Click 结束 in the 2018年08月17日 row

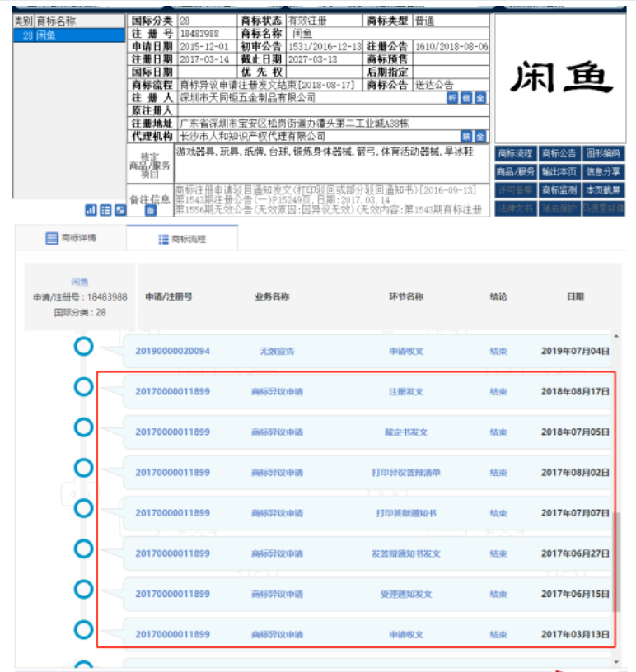click(x=498, y=392)
